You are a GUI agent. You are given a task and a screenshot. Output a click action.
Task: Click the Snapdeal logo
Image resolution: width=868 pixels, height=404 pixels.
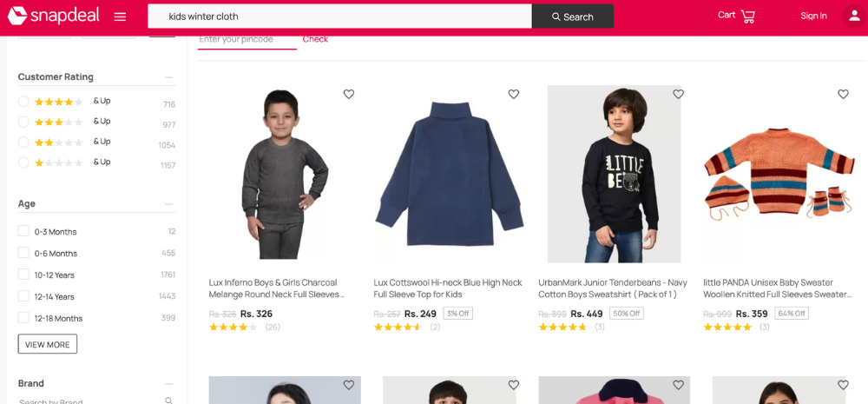click(53, 16)
